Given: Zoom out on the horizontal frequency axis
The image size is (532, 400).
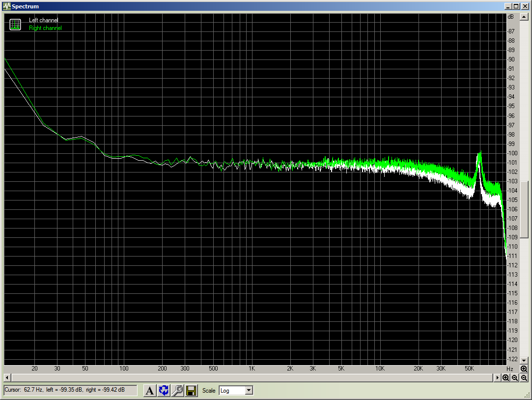Looking at the screenshot, I should point(515,377).
